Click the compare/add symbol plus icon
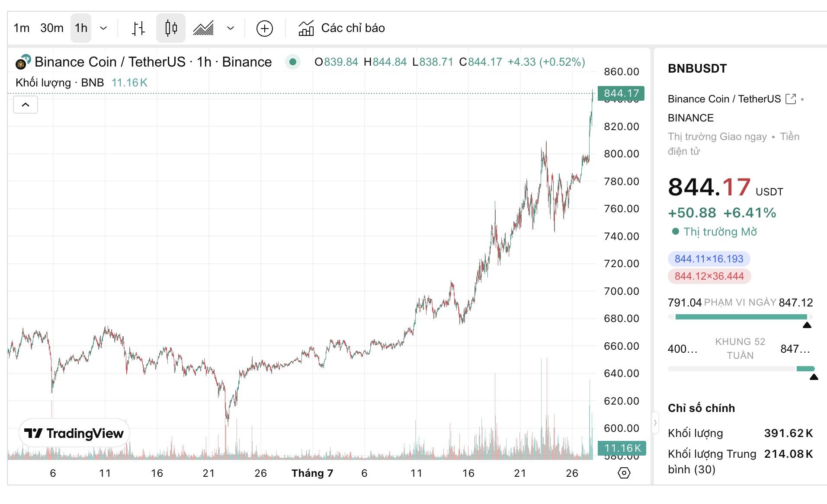This screenshot has width=827, height=504. pos(265,29)
